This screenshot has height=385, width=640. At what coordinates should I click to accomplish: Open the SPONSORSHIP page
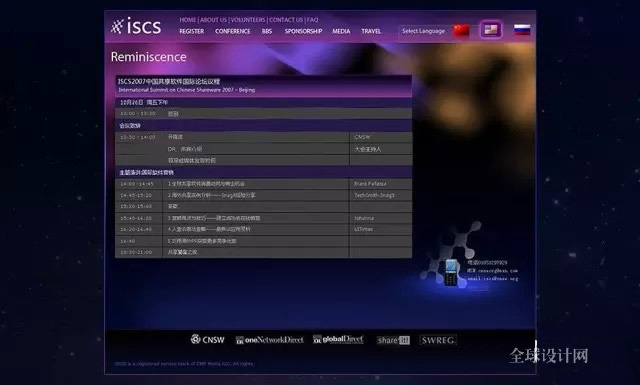pos(303,31)
